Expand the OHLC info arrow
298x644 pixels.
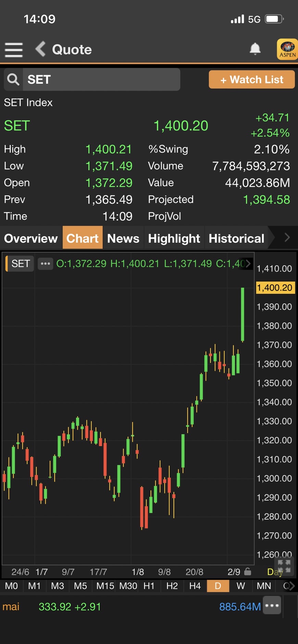(x=248, y=264)
